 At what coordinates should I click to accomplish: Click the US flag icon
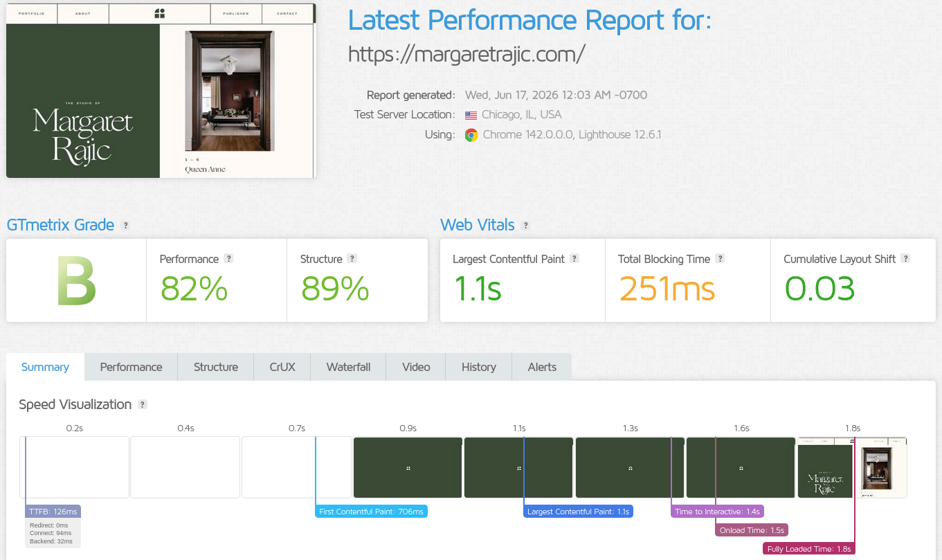pos(471,115)
